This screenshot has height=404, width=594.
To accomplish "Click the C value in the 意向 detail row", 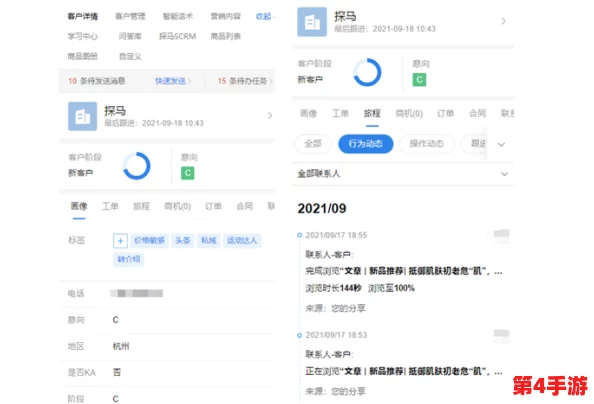I will pyautogui.click(x=116, y=320).
